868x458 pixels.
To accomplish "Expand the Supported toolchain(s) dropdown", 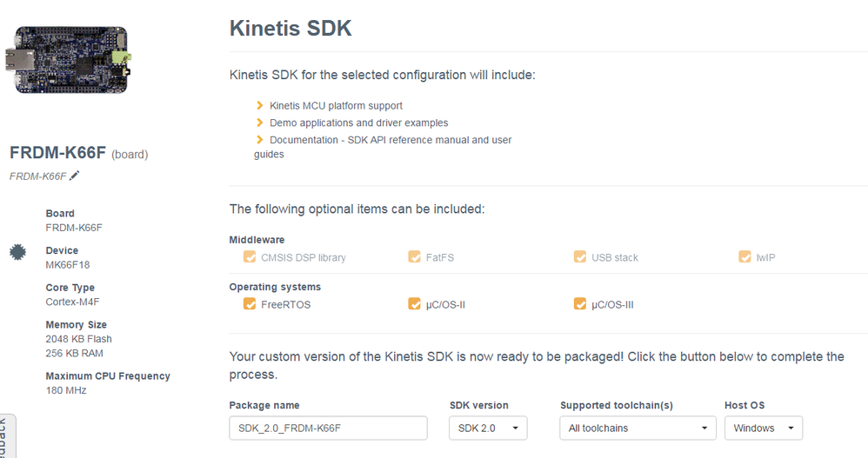I will 638,428.
